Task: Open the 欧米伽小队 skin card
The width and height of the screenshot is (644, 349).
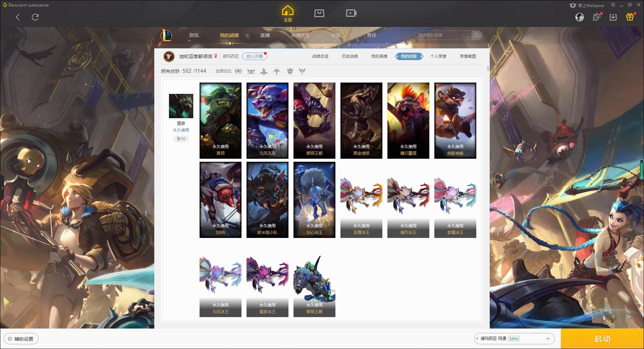Action: pos(267,200)
